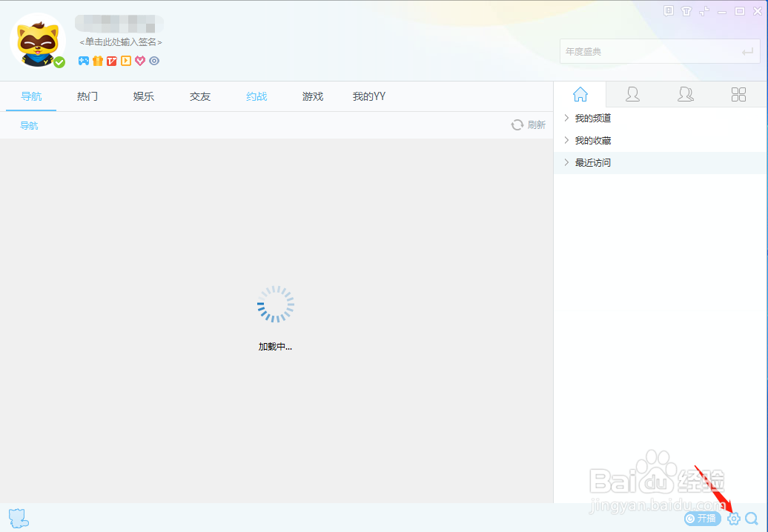
Task: Switch to the 热门 tab
Action: [x=87, y=96]
